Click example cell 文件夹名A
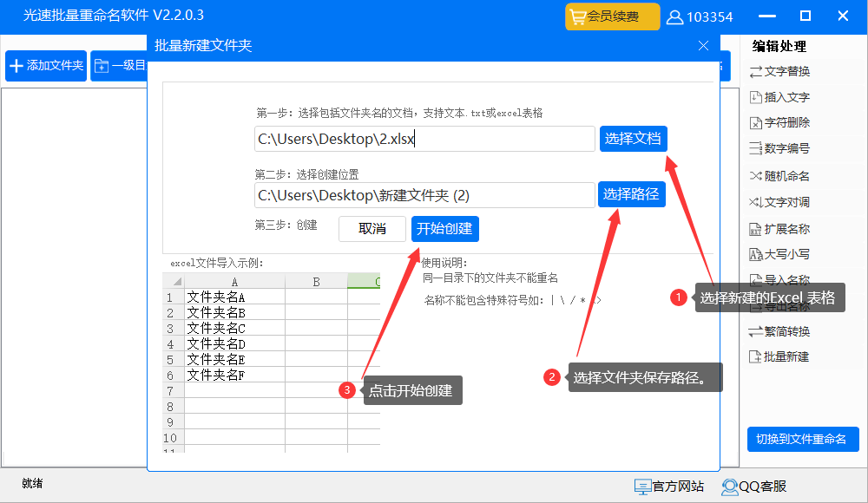 click(234, 297)
